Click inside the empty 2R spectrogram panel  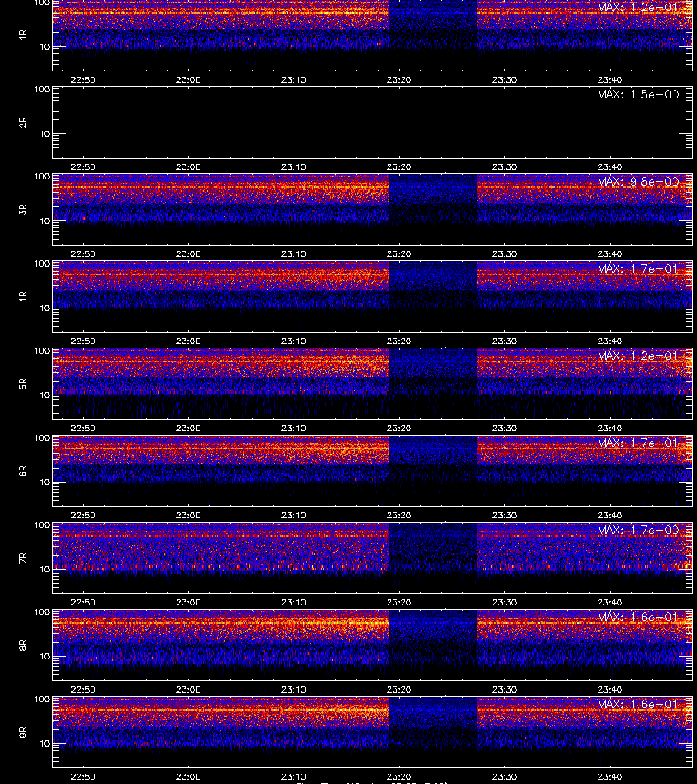373,123
